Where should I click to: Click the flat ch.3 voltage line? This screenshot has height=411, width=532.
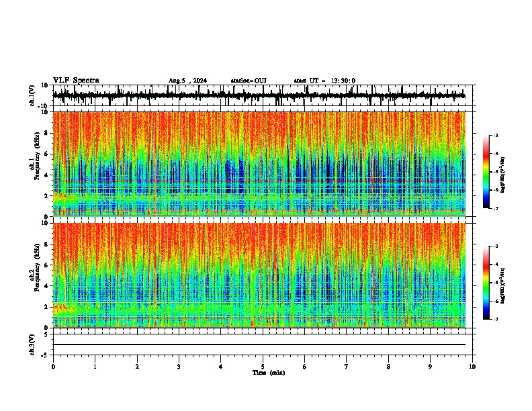point(259,345)
